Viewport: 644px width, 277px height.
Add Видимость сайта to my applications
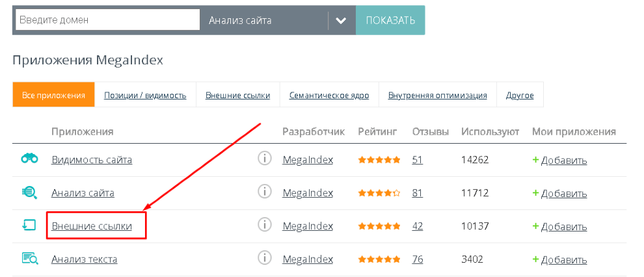[x=559, y=160]
